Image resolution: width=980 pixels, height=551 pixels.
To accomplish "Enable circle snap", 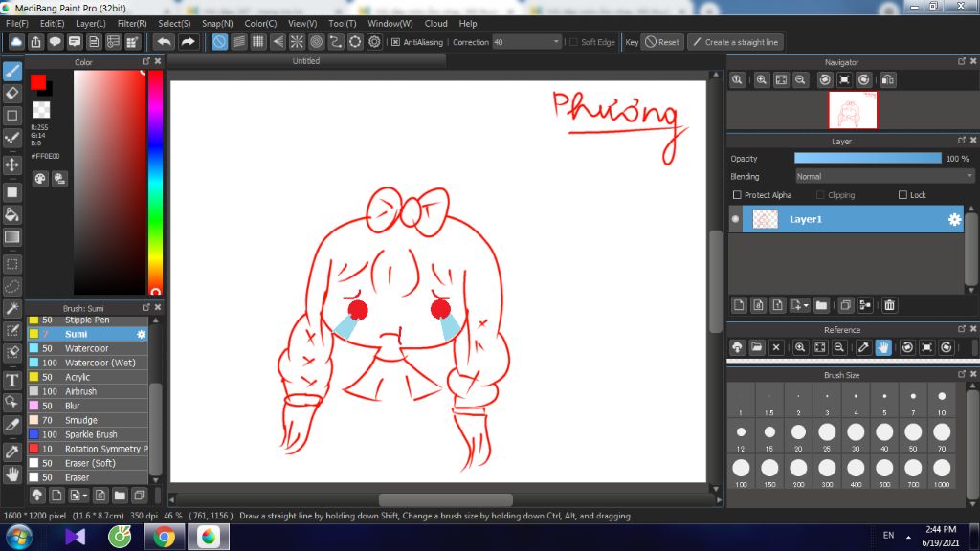I will 316,42.
